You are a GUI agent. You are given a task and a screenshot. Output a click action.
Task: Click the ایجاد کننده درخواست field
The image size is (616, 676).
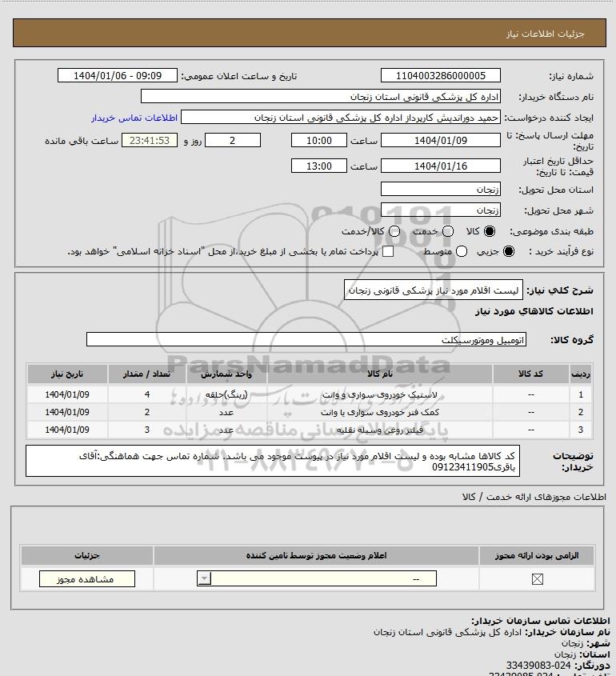341,118
